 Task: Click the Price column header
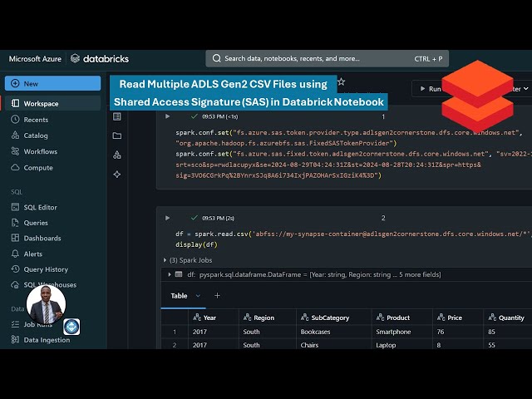click(x=458, y=318)
